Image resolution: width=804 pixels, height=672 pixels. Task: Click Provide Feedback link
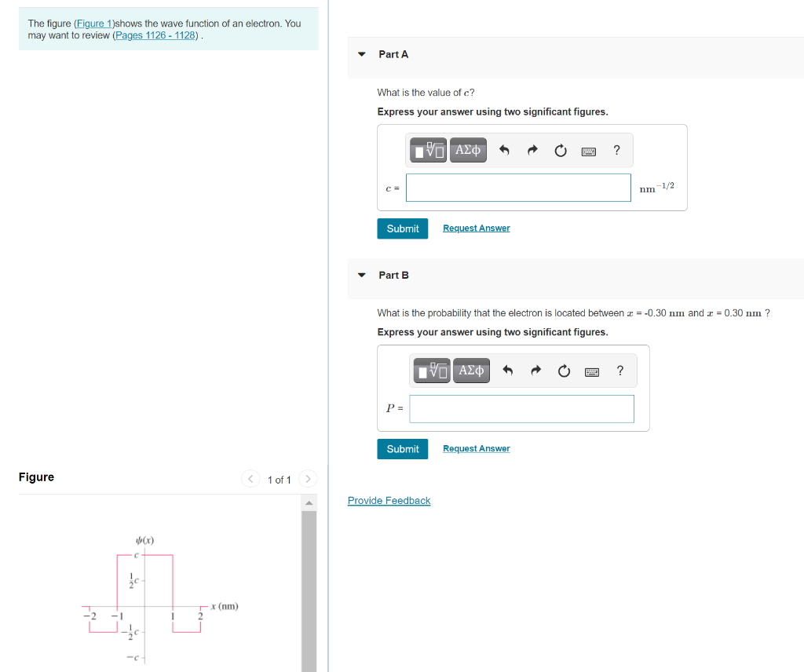point(389,500)
